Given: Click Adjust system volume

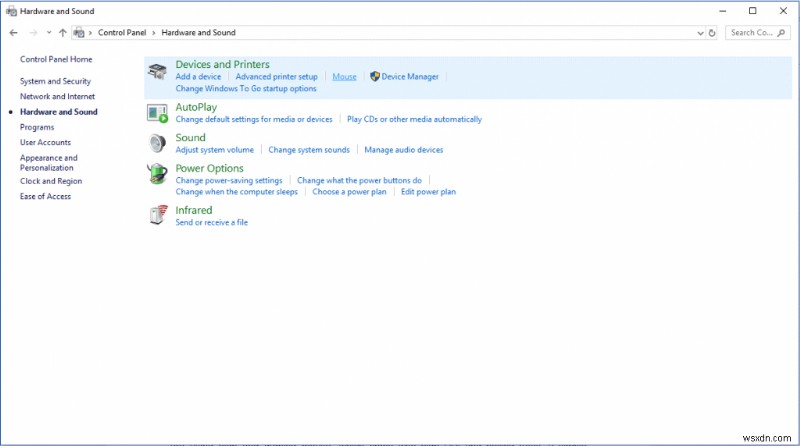Looking at the screenshot, I should [214, 150].
